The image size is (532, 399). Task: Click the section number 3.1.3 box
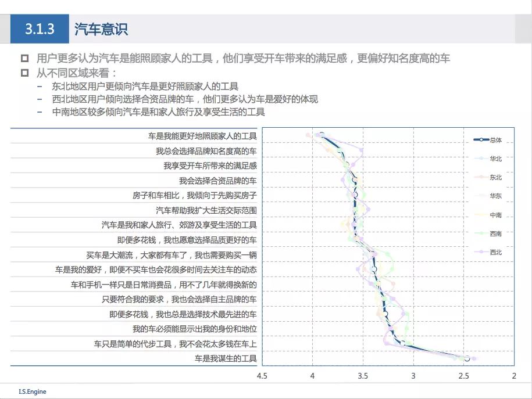coord(40,29)
